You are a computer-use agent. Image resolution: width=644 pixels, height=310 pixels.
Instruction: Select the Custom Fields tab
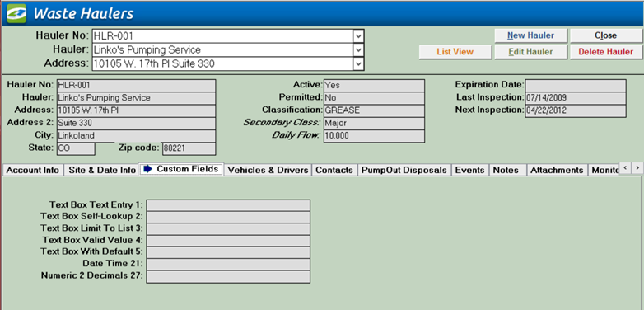181,169
